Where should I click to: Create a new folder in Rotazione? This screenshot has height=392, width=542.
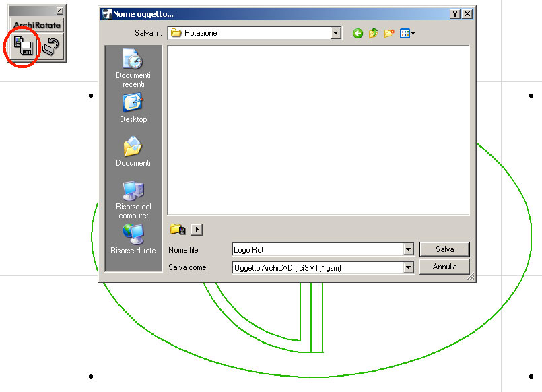tap(389, 33)
